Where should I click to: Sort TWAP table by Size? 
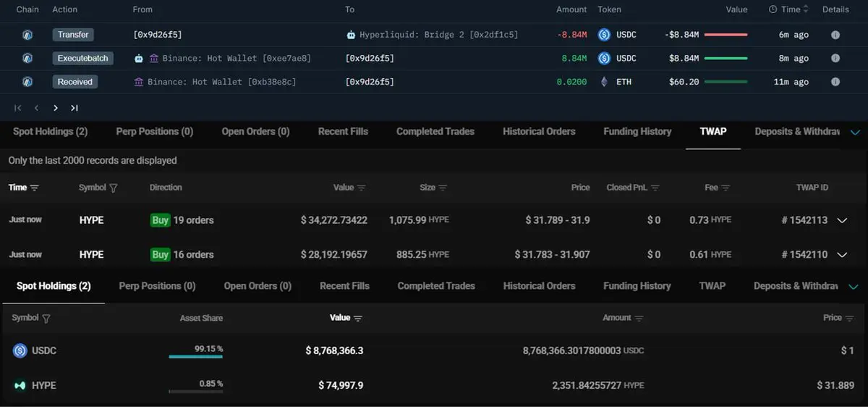pos(443,188)
